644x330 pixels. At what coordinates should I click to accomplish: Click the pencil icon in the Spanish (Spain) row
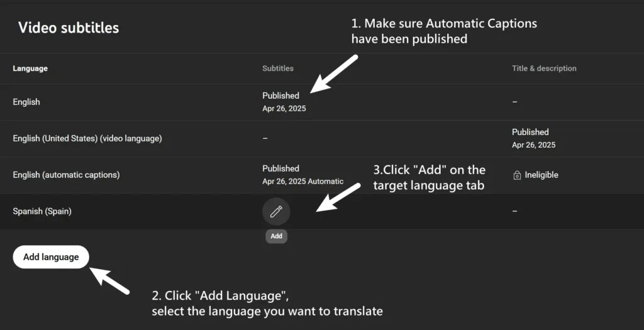click(x=276, y=212)
